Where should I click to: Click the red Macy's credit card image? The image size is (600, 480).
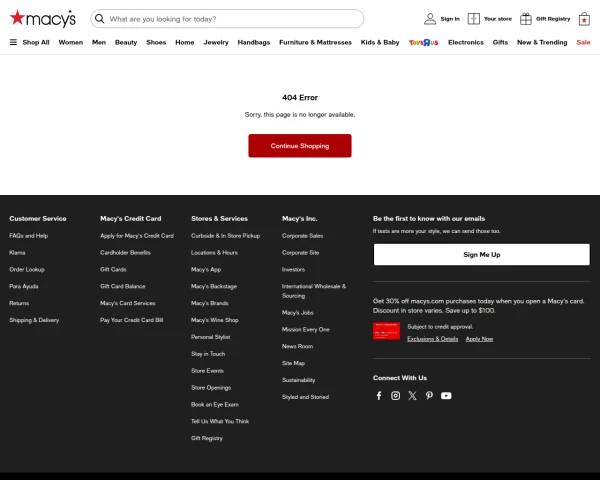[x=386, y=331]
